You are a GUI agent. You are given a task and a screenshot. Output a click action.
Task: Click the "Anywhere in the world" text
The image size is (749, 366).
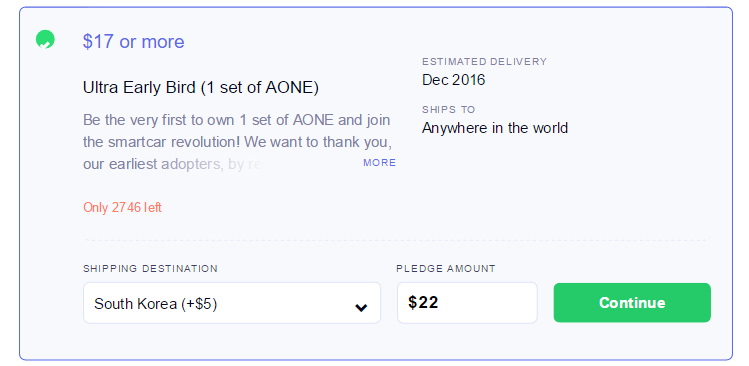[495, 128]
